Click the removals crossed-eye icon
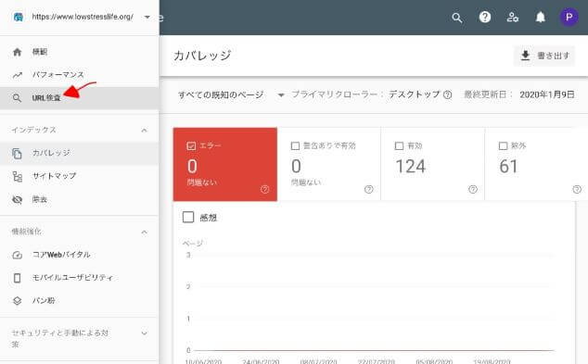The height and width of the screenshot is (364, 588). click(x=17, y=200)
